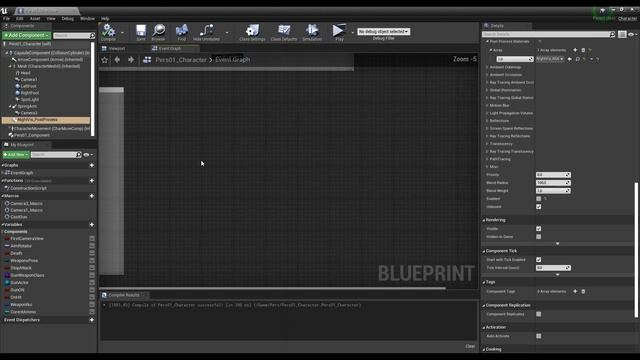The image size is (640, 360).
Task: Click use-selected-asset arrow next to material dropdown
Action: coord(570,59)
